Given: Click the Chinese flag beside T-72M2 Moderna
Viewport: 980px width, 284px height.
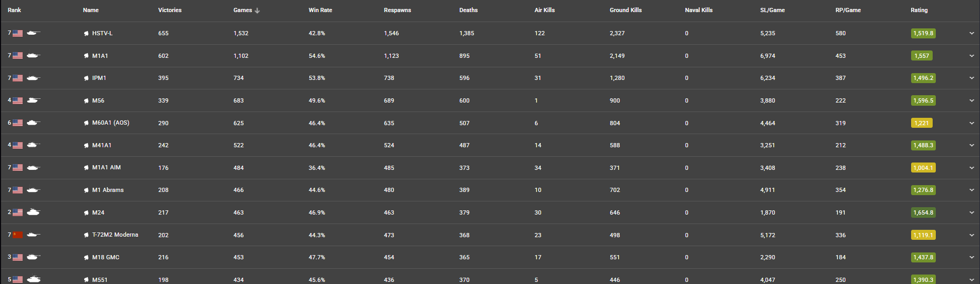Looking at the screenshot, I should [18, 235].
